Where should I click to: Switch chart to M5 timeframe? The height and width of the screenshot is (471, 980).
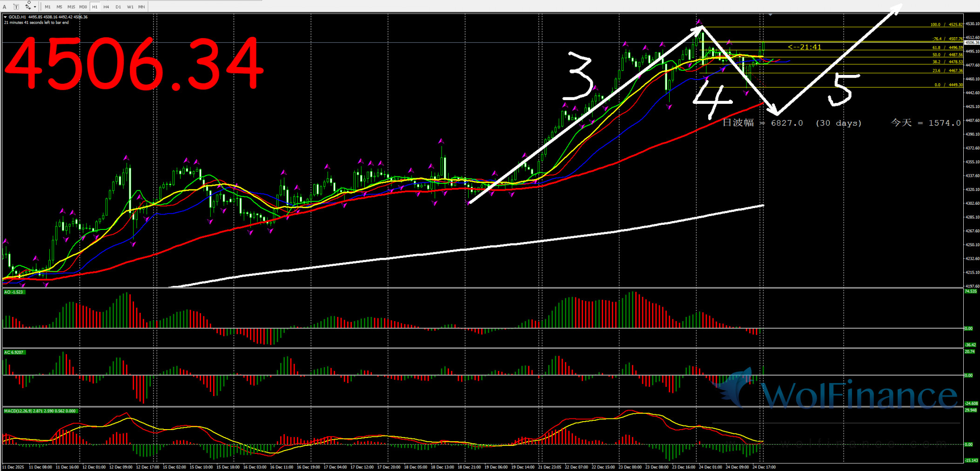[59, 7]
